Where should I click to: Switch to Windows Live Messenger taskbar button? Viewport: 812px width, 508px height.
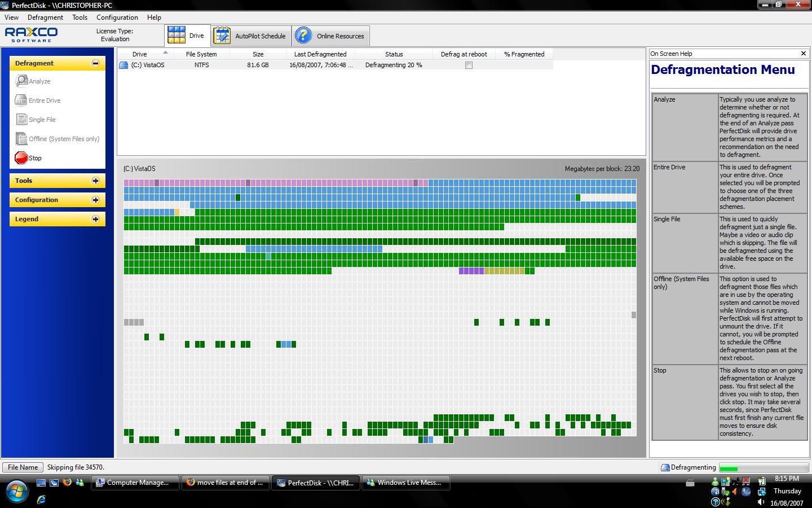[x=406, y=483]
